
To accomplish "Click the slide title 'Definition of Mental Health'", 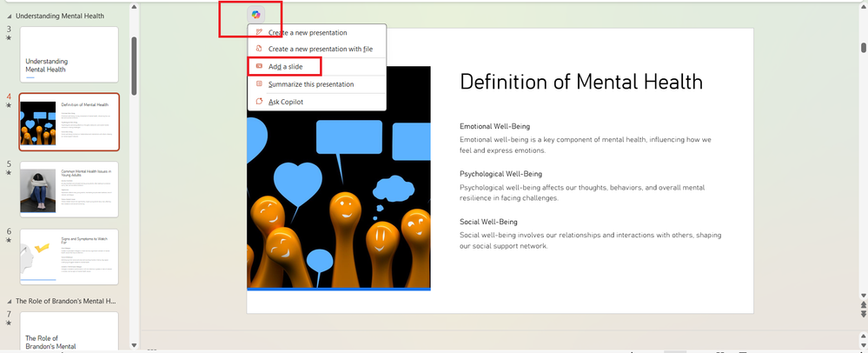I will [581, 82].
